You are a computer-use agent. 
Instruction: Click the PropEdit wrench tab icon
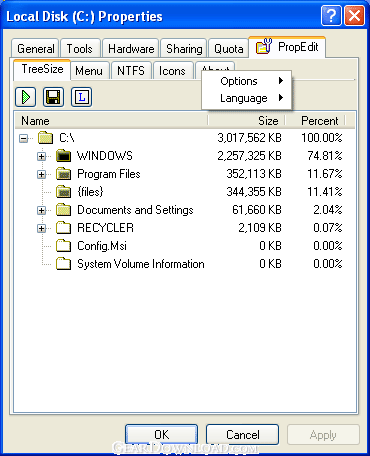(264, 46)
